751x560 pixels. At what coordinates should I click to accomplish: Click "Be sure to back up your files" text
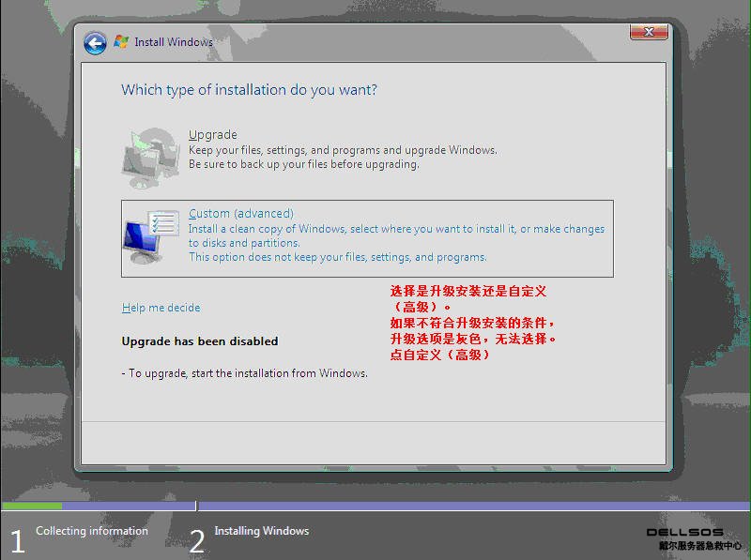(303, 164)
